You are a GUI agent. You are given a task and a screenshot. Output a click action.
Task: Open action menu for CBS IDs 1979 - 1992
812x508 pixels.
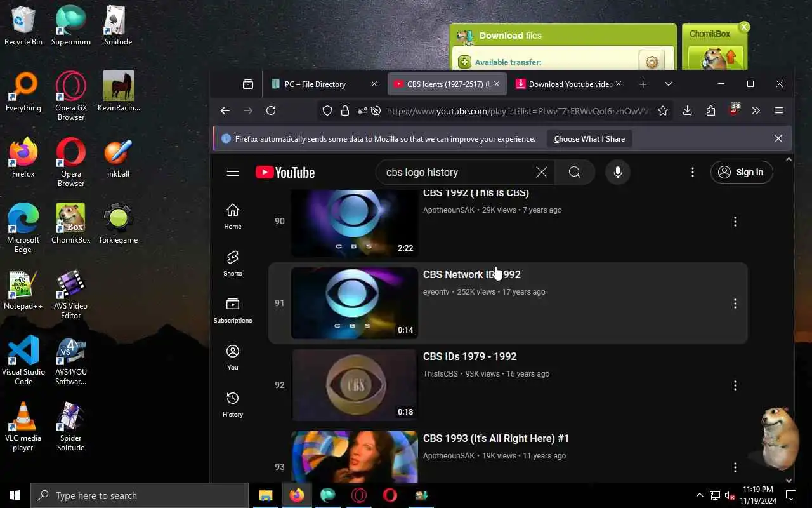735,385
